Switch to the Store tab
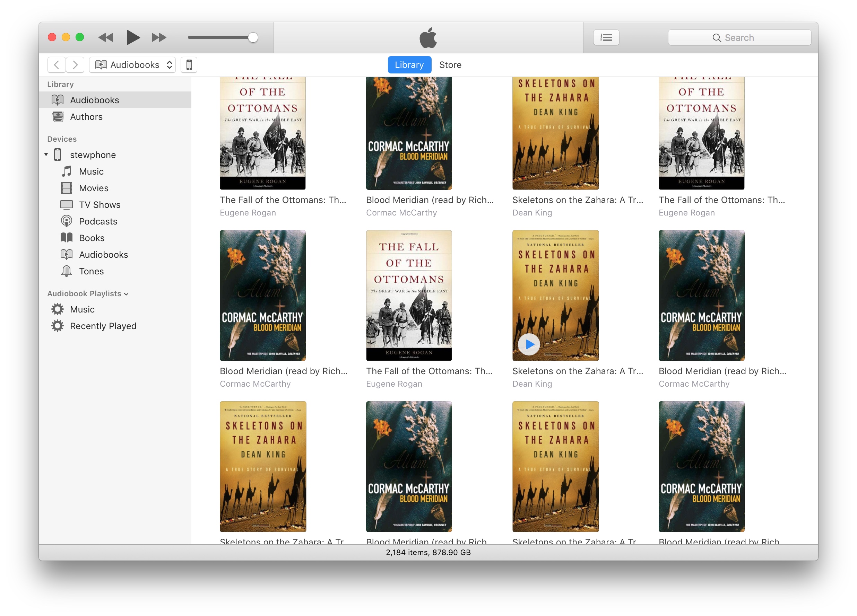The height and width of the screenshot is (616, 857). point(450,65)
